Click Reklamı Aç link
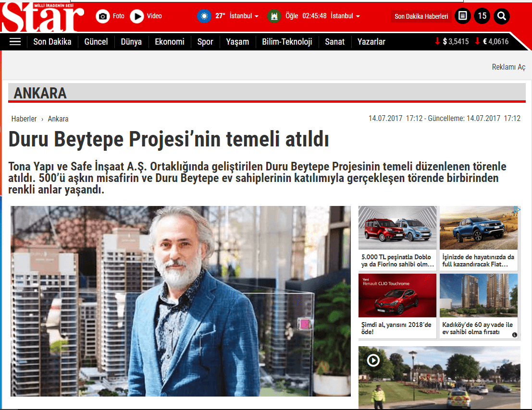Viewport: 532px width, 410px height. click(x=508, y=67)
